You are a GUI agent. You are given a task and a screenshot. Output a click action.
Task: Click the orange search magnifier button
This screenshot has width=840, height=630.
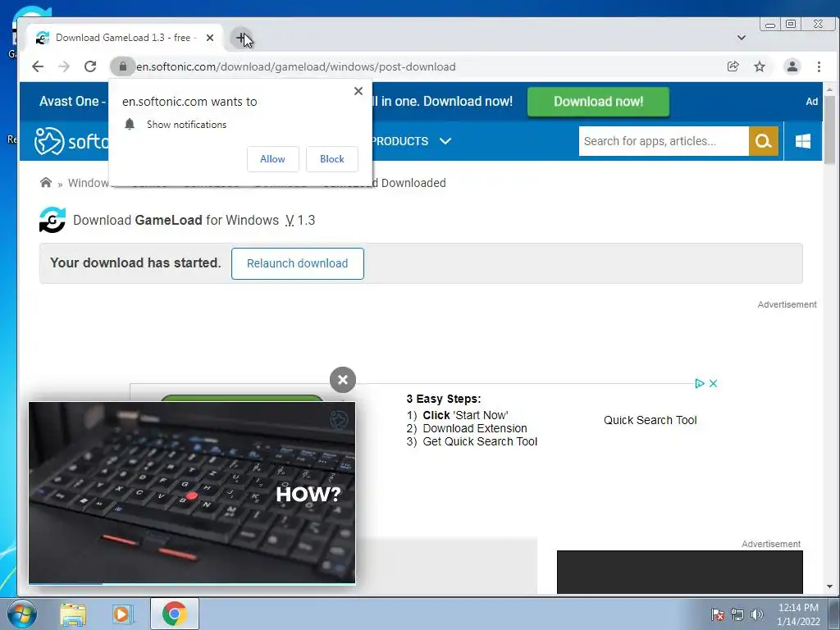tap(764, 141)
